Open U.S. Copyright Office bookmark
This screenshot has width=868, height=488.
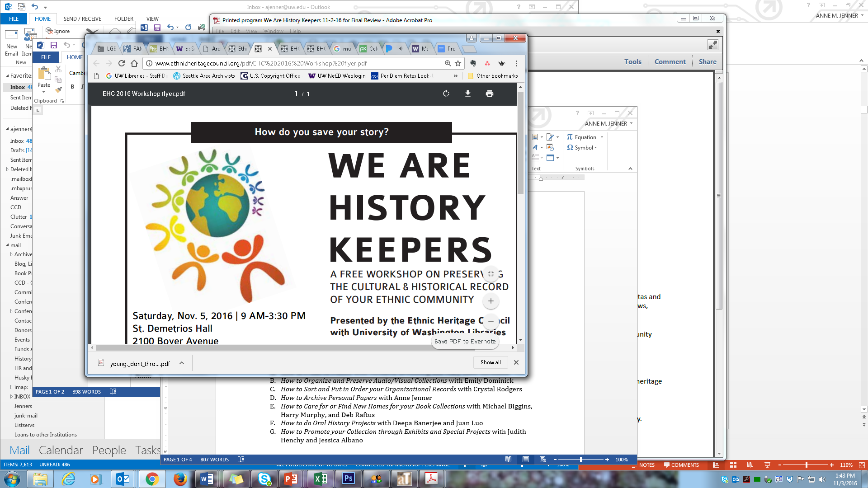point(270,76)
